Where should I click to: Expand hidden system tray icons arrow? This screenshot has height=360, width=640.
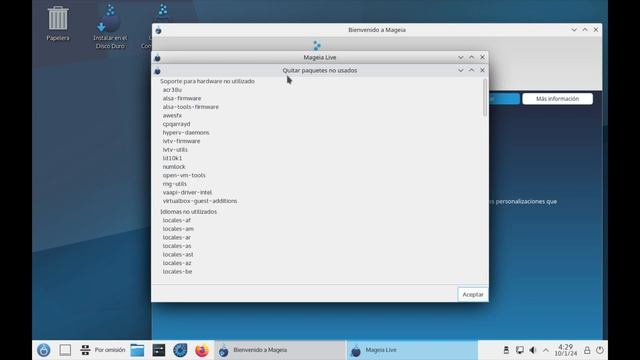(546, 350)
